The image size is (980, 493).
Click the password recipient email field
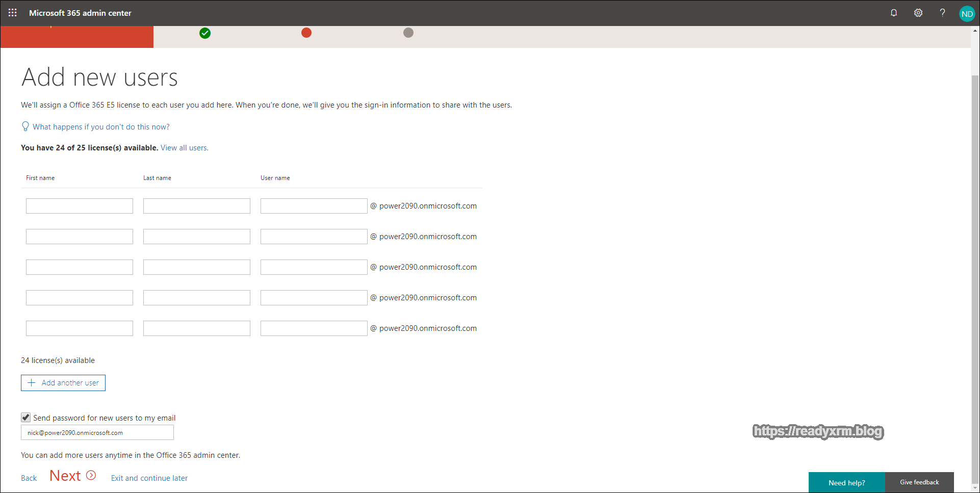tap(97, 433)
